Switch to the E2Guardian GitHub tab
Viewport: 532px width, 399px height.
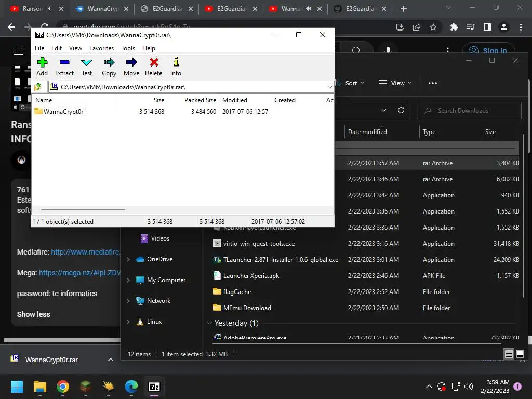coord(359,9)
